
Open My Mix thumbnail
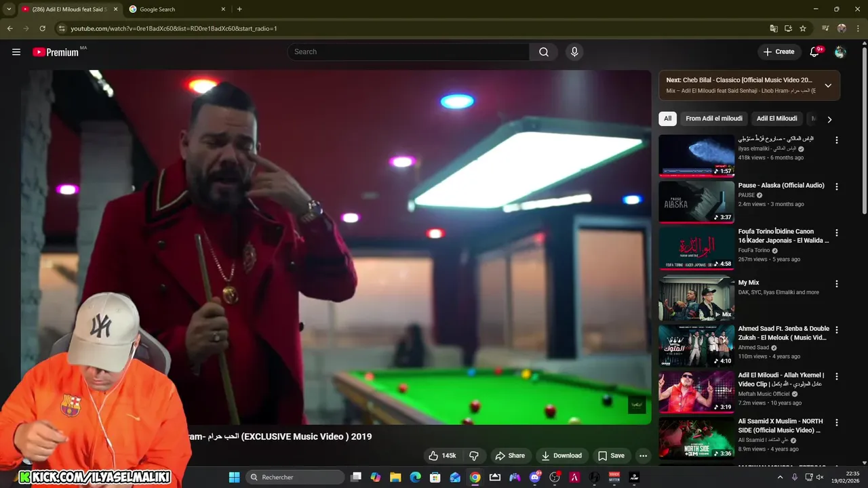click(696, 299)
